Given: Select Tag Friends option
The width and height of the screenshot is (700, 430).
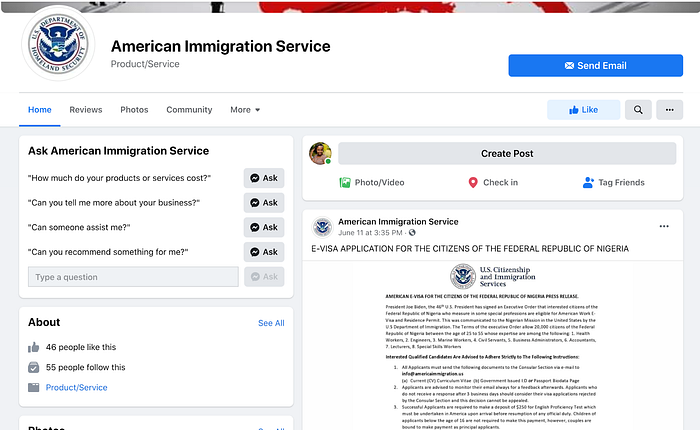Looking at the screenshot, I should pyautogui.click(x=614, y=183).
